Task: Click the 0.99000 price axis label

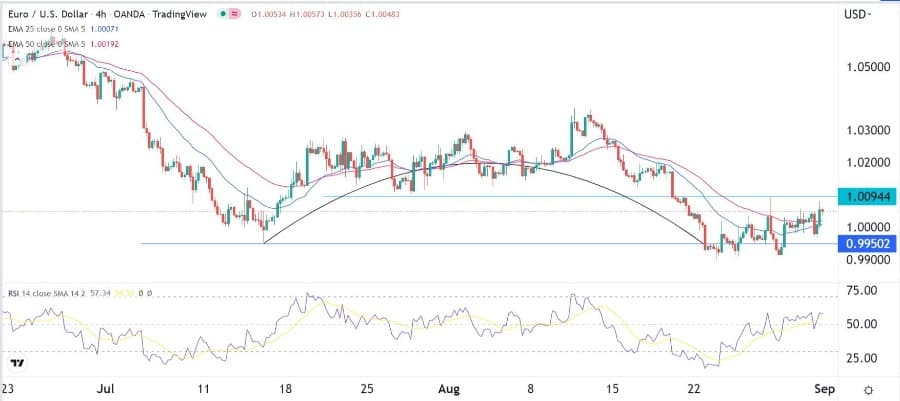Action: [868, 260]
